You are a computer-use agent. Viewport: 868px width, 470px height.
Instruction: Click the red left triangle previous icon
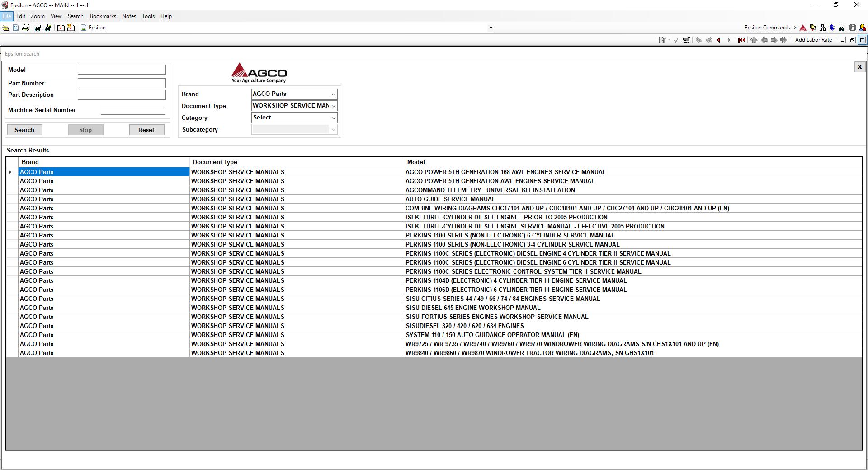tap(719, 40)
